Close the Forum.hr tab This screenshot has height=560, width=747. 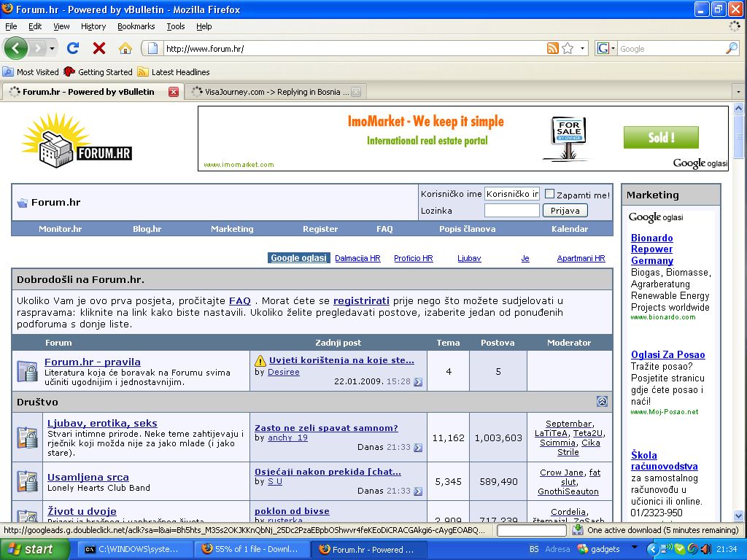pyautogui.click(x=174, y=92)
